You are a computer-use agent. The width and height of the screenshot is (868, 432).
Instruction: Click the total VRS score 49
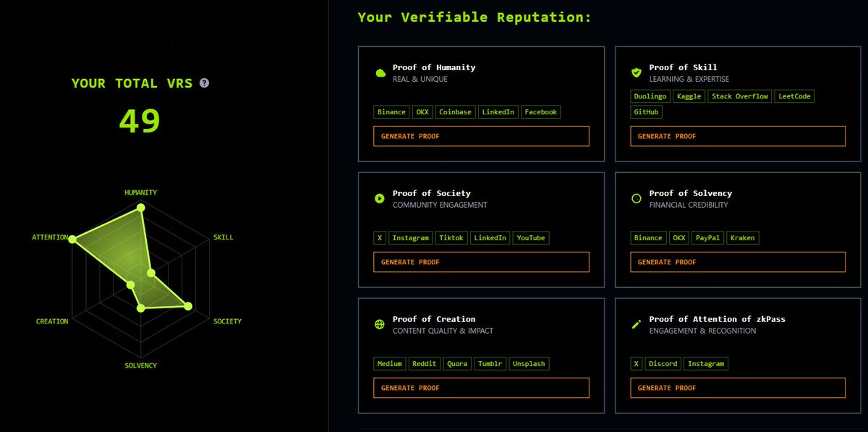[x=140, y=121]
